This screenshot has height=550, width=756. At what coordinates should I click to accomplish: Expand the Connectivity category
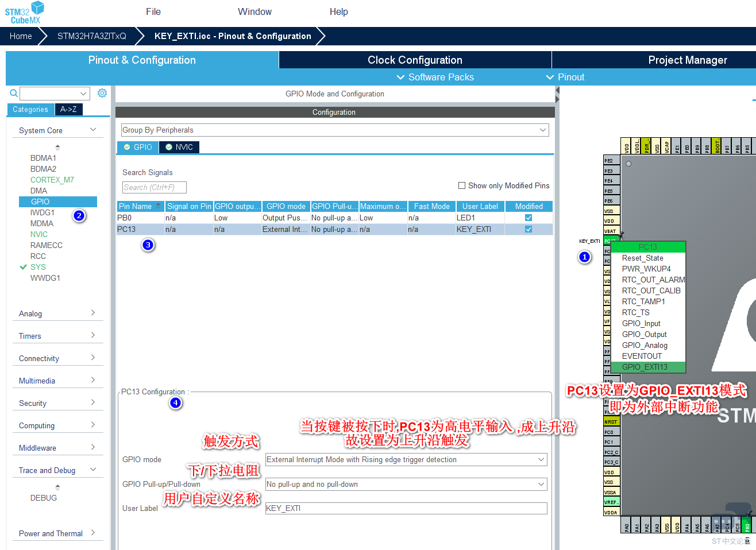tap(93, 358)
